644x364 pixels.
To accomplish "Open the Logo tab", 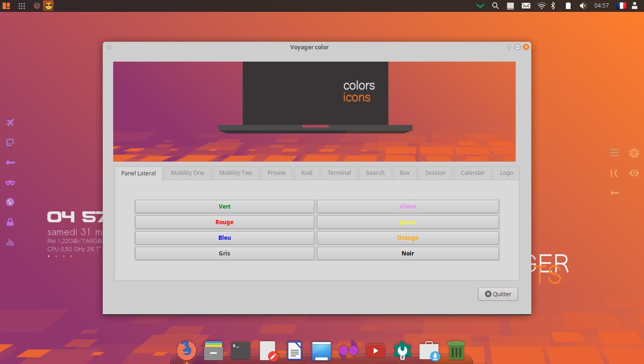I will pyautogui.click(x=506, y=173).
